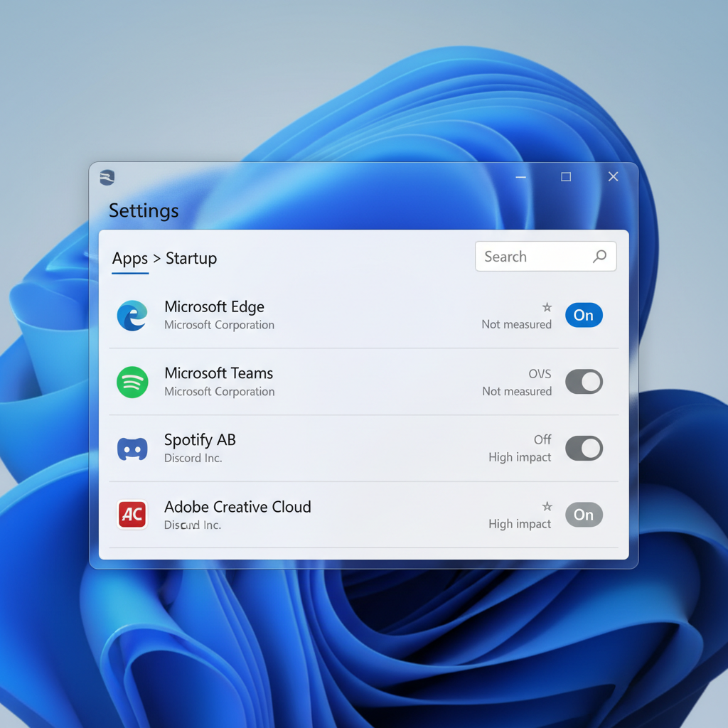The width and height of the screenshot is (728, 728).
Task: Maximize the Settings window
Action: click(566, 177)
